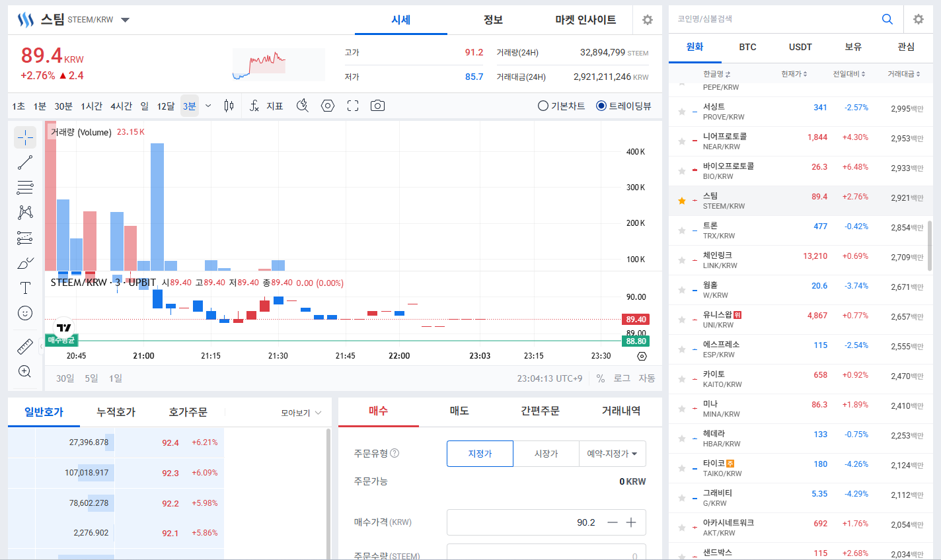Select the pattern drawing tool

tap(25, 213)
